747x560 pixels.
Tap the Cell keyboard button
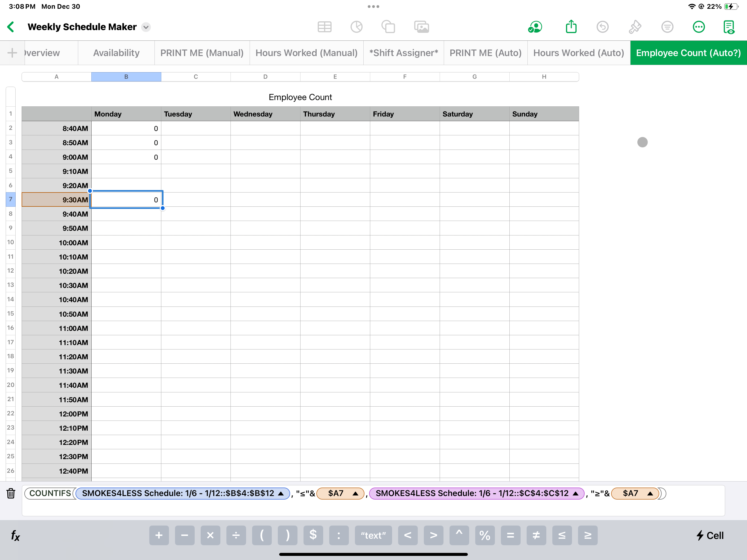(710, 535)
